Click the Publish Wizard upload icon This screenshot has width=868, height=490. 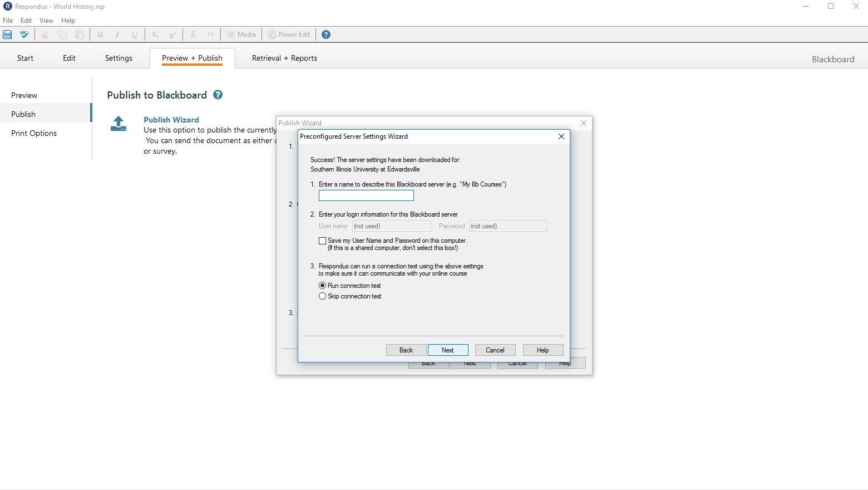pos(119,124)
